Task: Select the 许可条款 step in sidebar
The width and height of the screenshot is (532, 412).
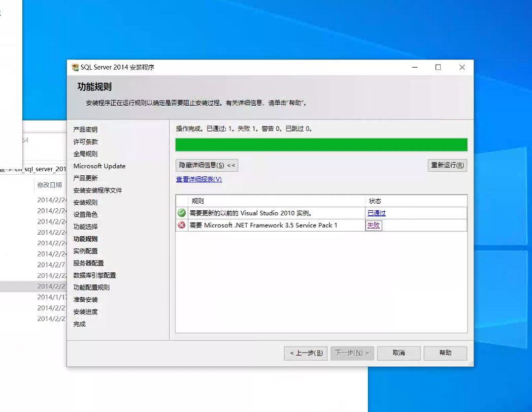Action: [x=85, y=142]
